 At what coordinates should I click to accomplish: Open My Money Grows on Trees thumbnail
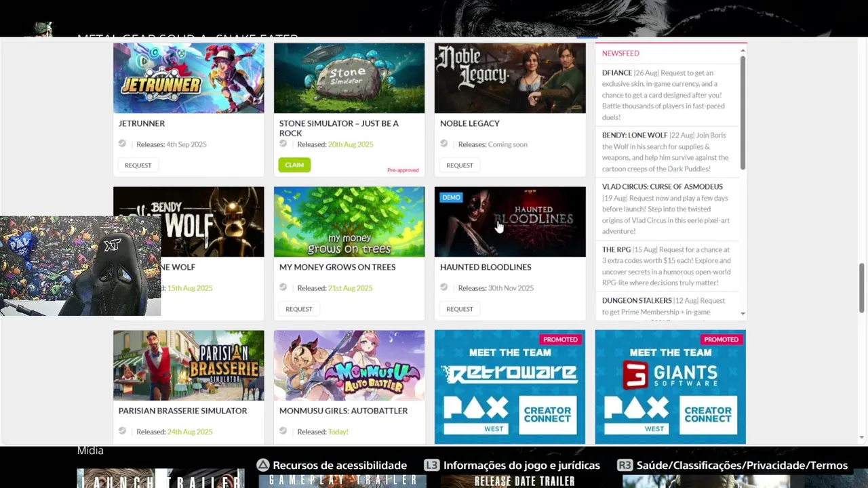[349, 222]
